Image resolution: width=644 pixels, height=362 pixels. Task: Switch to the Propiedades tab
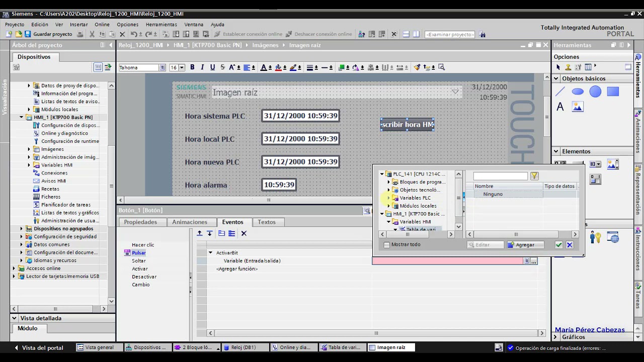coord(140,222)
